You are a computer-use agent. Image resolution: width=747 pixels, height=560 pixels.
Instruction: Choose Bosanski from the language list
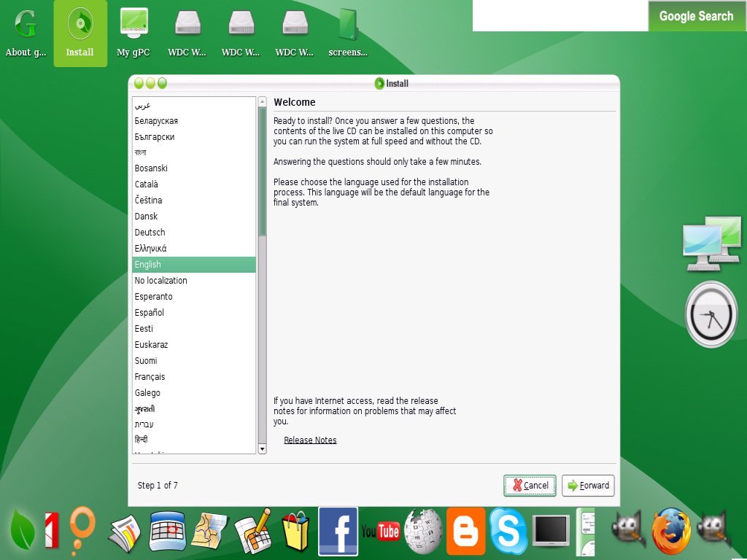(194, 168)
